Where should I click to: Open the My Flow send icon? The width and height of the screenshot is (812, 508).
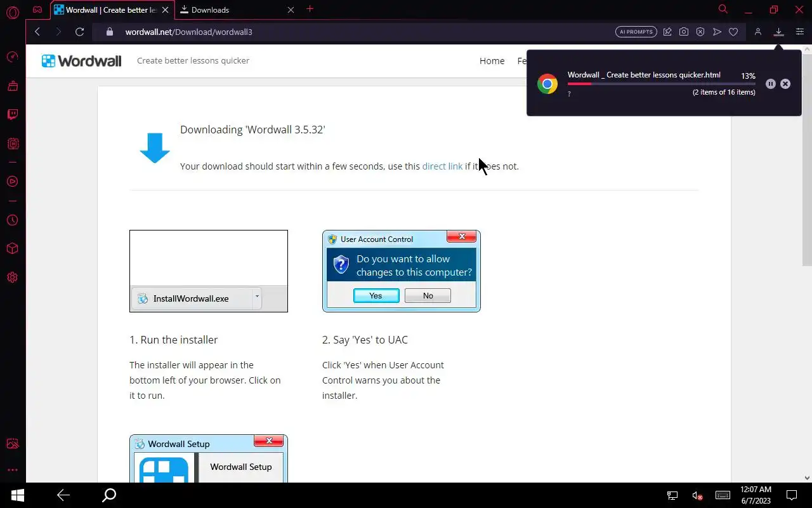pos(717,32)
